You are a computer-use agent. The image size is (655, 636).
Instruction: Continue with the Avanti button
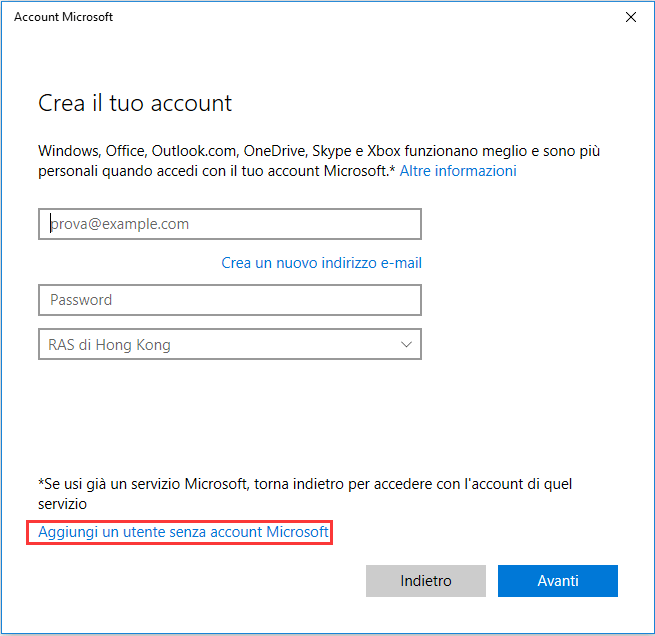558,580
